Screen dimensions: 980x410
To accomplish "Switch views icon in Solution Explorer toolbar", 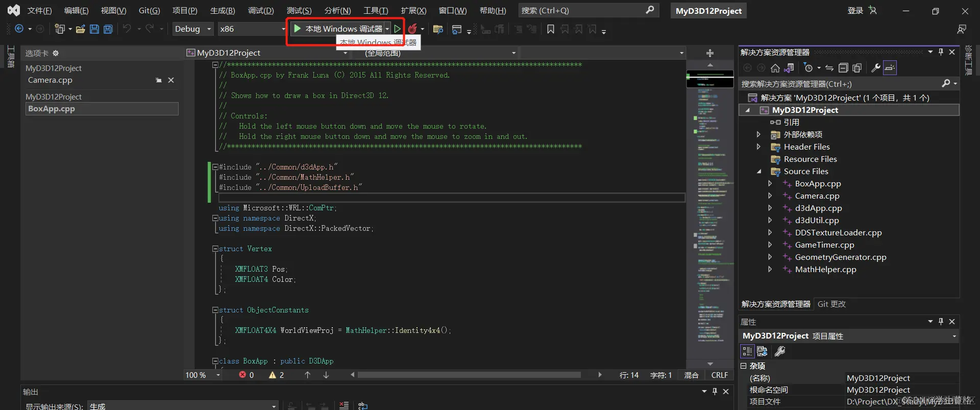I will click(x=789, y=68).
